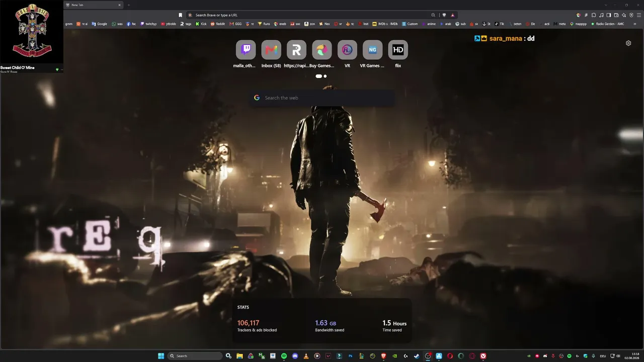The height and width of the screenshot is (362, 644).
Task: Open the Radio Garden – AMC bookmark
Action: click(x=607, y=24)
